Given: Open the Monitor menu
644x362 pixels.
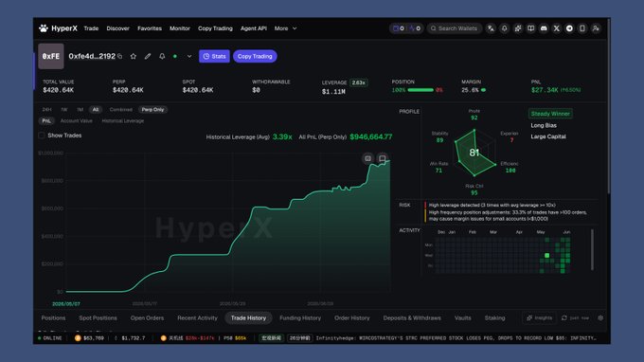Looking at the screenshot, I should point(180,28).
